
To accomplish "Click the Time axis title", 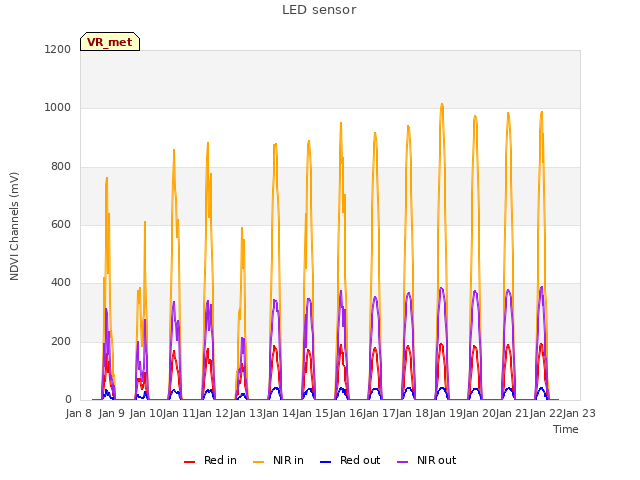I will [566, 429].
